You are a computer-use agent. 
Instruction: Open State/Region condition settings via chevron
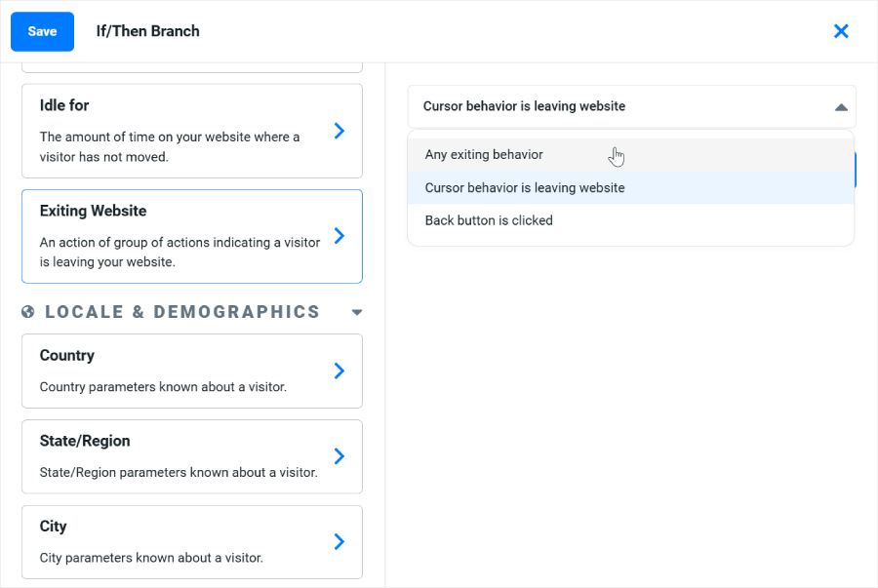tap(339, 455)
